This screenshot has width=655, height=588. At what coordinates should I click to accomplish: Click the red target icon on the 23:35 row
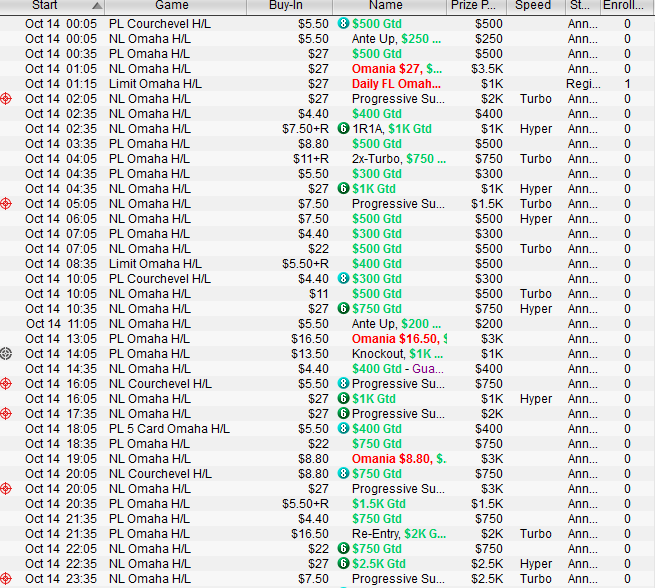pyautogui.click(x=6, y=579)
